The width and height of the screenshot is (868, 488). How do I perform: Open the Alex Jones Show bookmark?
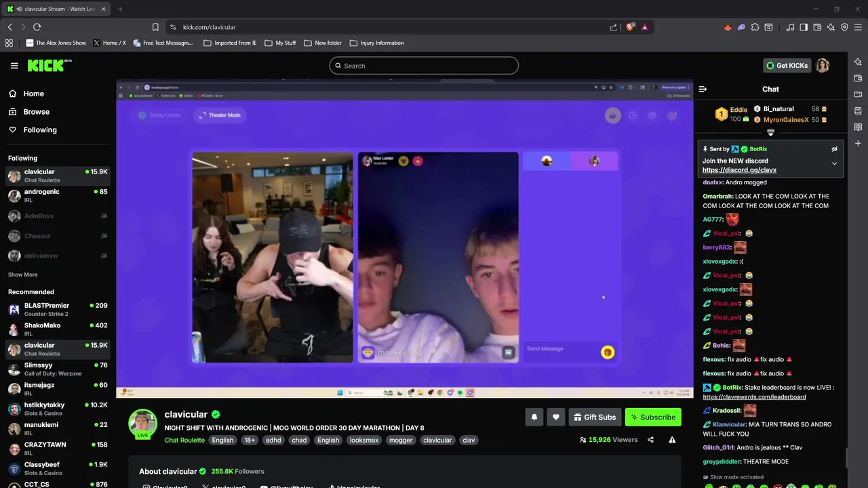click(x=56, y=43)
